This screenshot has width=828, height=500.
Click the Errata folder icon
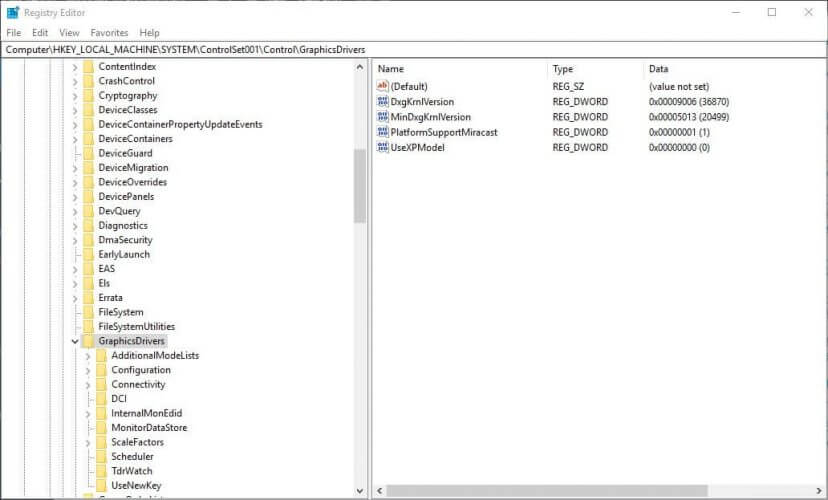coord(88,298)
